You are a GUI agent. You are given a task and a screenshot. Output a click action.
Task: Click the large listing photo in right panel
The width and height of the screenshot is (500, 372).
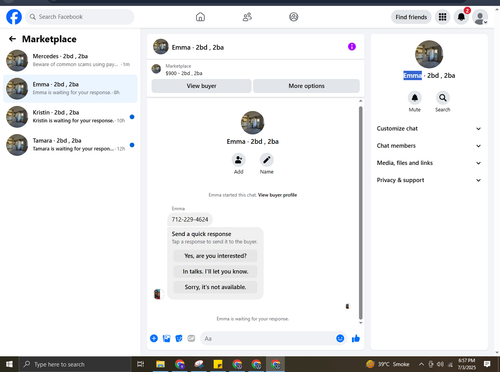click(x=429, y=54)
